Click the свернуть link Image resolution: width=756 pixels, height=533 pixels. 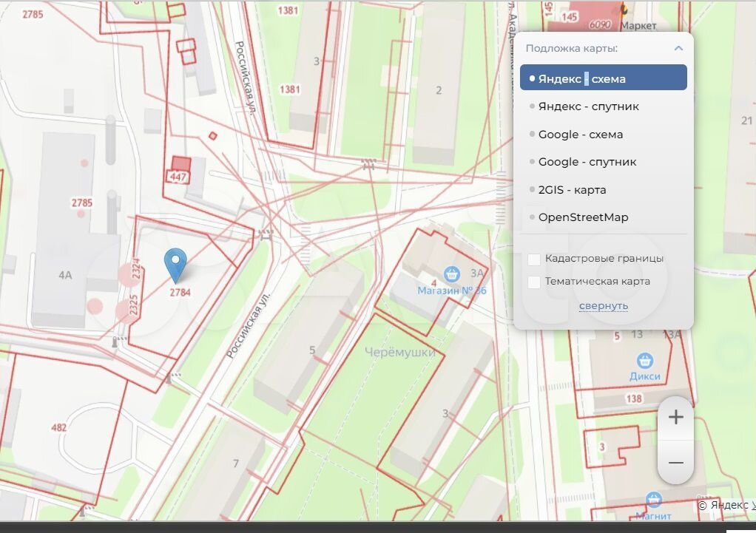coord(603,305)
